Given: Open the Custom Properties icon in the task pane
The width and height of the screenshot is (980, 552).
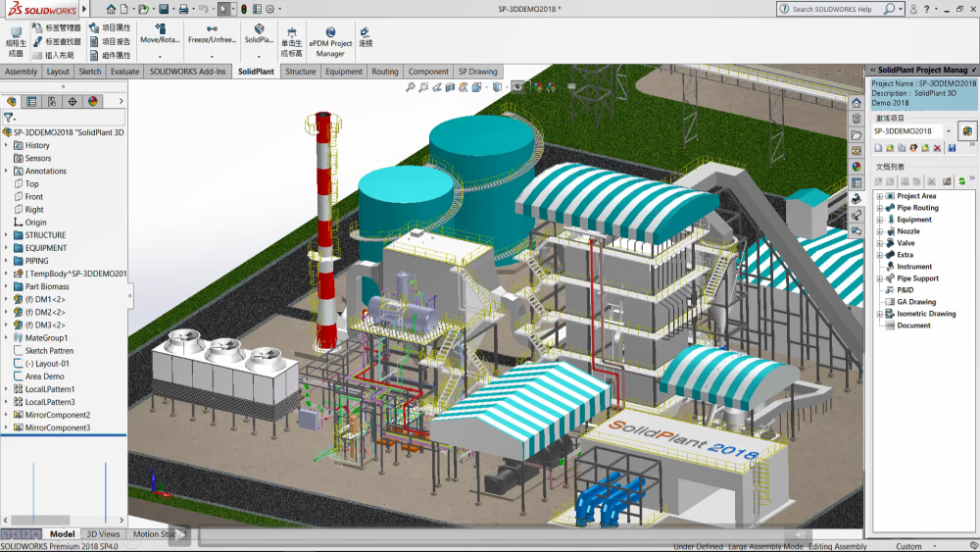Looking at the screenshot, I should (x=857, y=183).
